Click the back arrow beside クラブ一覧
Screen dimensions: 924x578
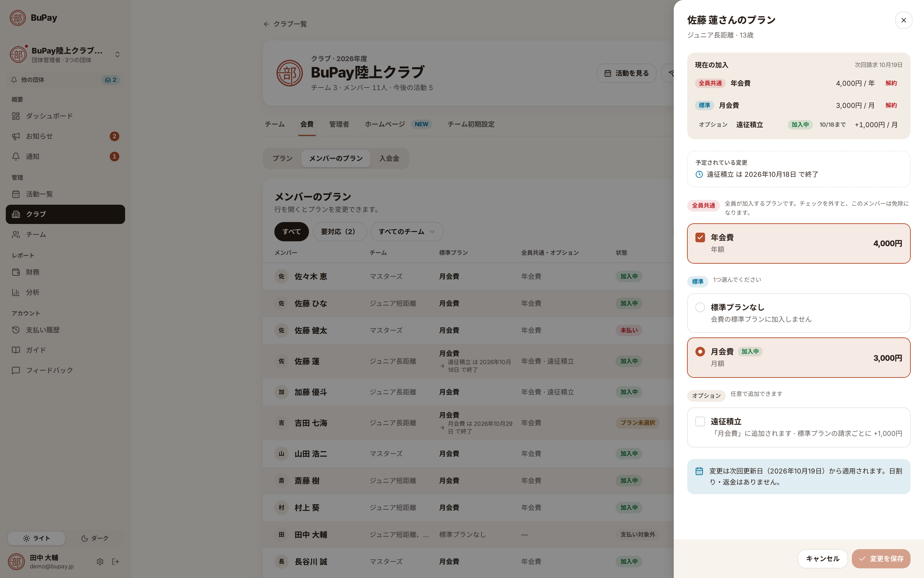click(267, 24)
